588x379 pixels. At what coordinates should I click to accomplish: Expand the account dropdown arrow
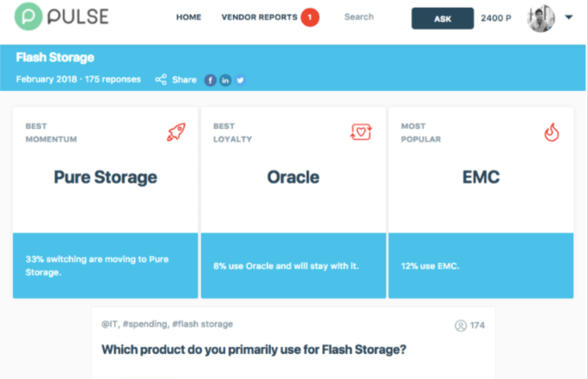click(x=569, y=17)
